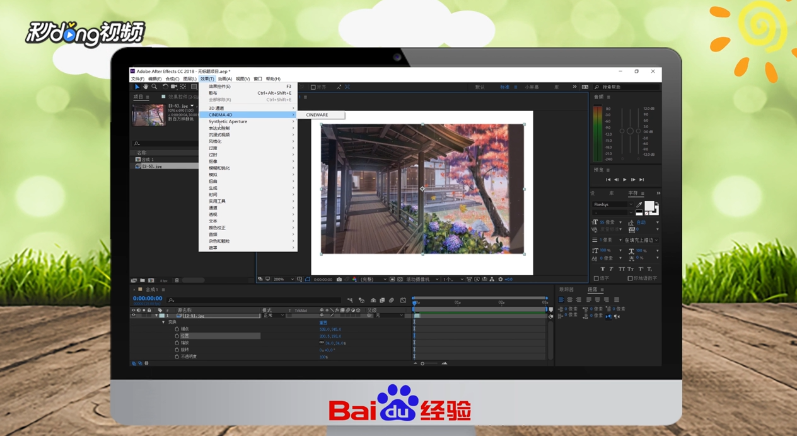Step to the next frame in the Preview panel
This screenshot has width=797, height=436.
click(633, 179)
